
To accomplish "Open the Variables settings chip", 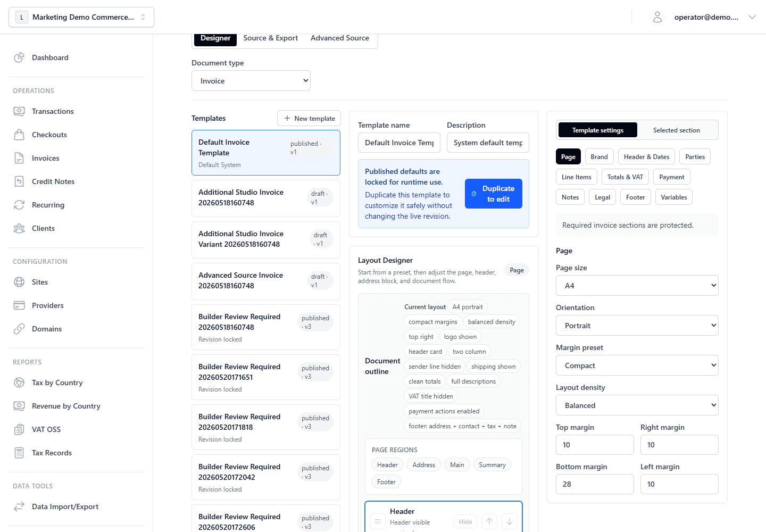I will (x=673, y=197).
